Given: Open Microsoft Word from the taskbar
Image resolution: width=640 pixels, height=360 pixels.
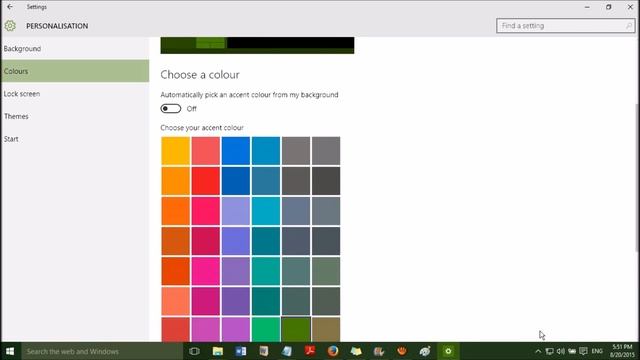Looking at the screenshot, I should click(241, 351).
